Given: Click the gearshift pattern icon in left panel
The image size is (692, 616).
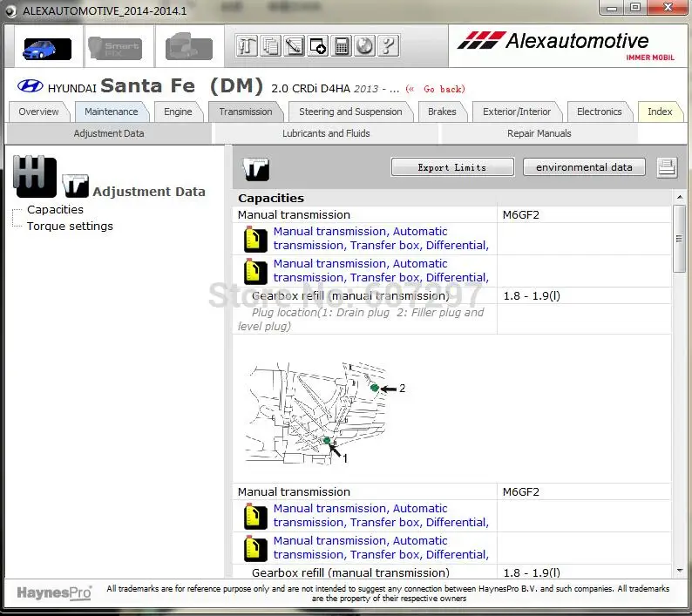Looking at the screenshot, I should tap(34, 176).
